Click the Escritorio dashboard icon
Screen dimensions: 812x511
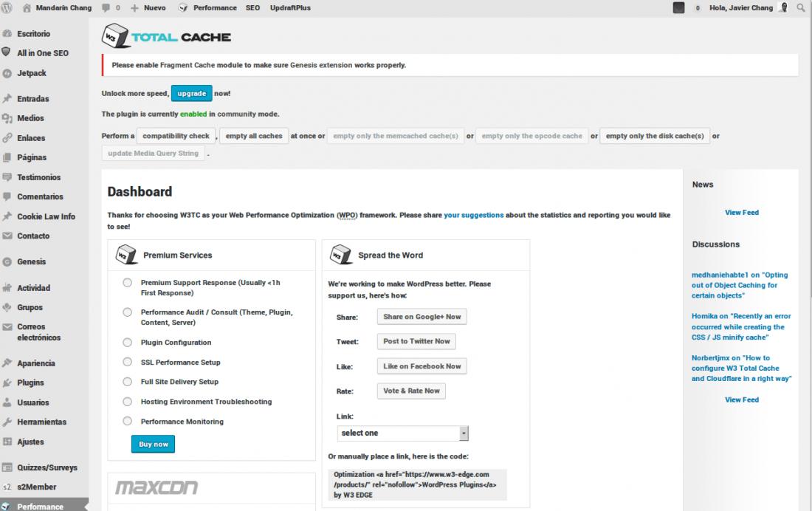7,34
